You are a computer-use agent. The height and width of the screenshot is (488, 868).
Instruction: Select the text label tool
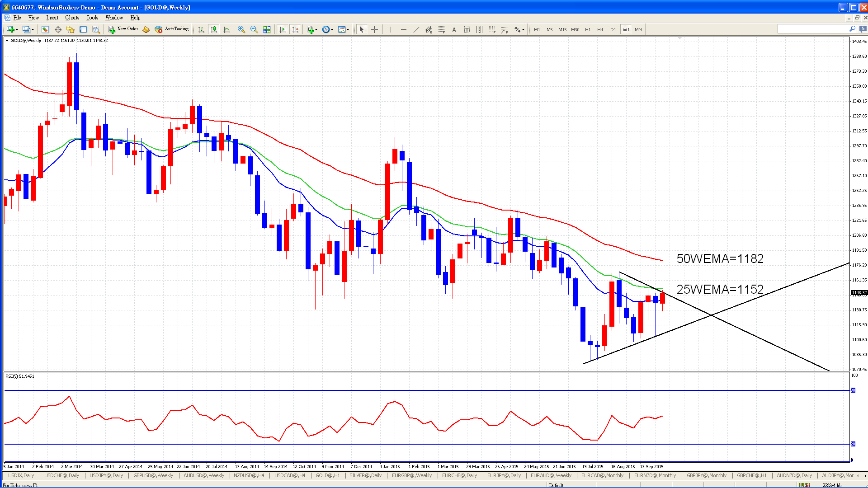[467, 29]
